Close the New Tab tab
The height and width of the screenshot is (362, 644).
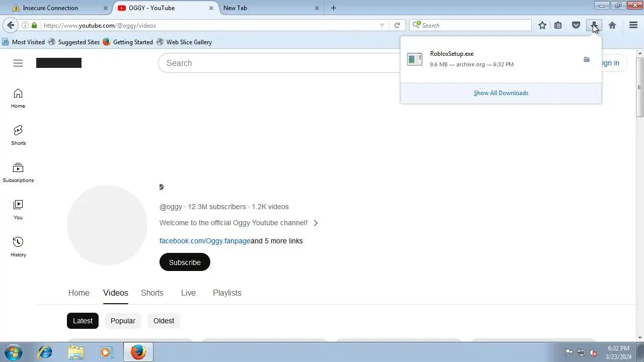(317, 8)
